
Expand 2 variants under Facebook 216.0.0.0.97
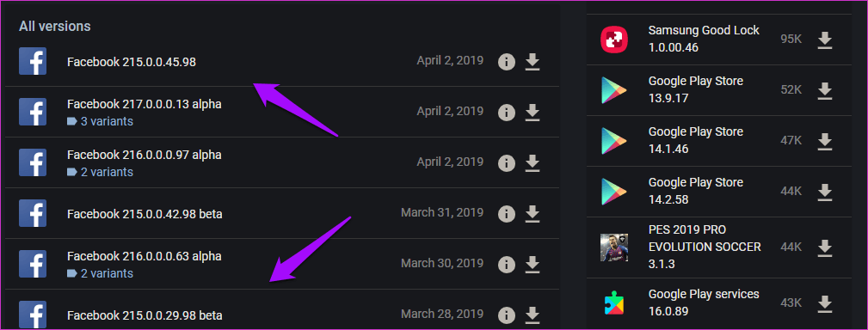pyautogui.click(x=100, y=172)
